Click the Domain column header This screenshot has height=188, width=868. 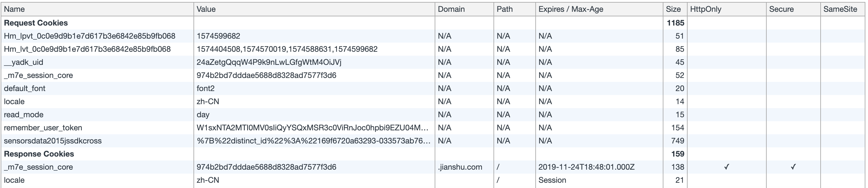[451, 9]
